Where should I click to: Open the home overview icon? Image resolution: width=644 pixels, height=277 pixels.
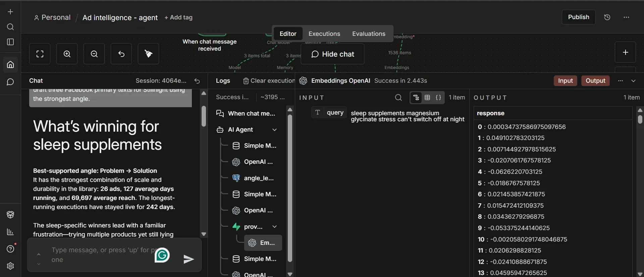coord(10,64)
